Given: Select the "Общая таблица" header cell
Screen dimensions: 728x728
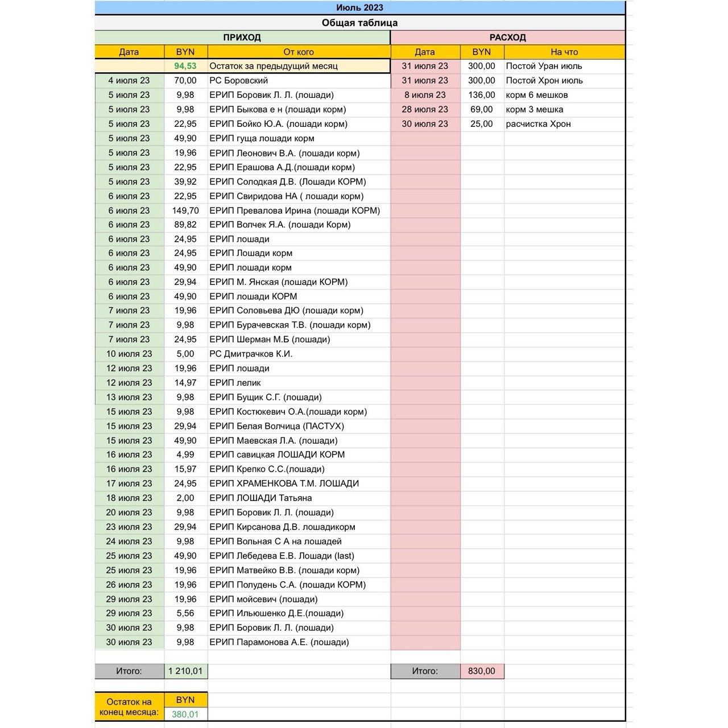Looking at the screenshot, I should (x=359, y=23).
